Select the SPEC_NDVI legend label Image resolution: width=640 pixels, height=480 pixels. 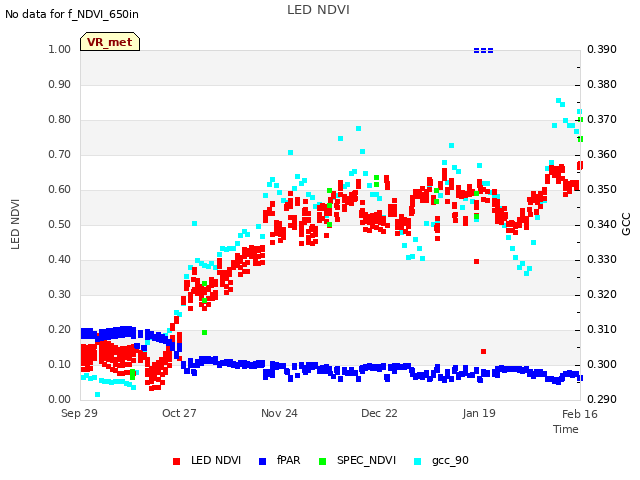click(366, 460)
